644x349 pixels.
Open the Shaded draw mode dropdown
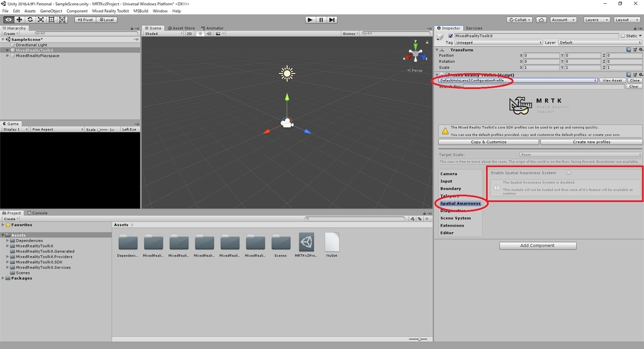[x=164, y=33]
